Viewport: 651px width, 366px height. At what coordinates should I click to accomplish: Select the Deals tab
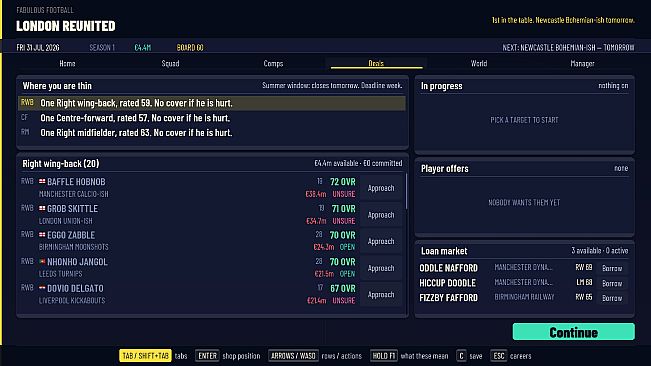pyautogui.click(x=376, y=63)
